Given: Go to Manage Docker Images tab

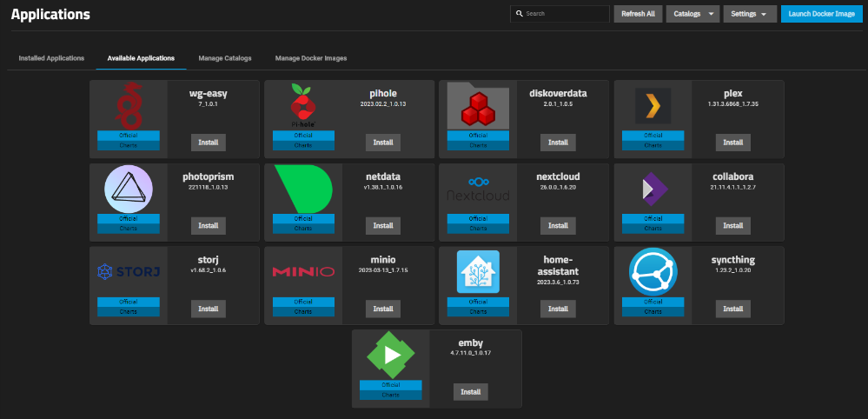Looking at the screenshot, I should (311, 58).
